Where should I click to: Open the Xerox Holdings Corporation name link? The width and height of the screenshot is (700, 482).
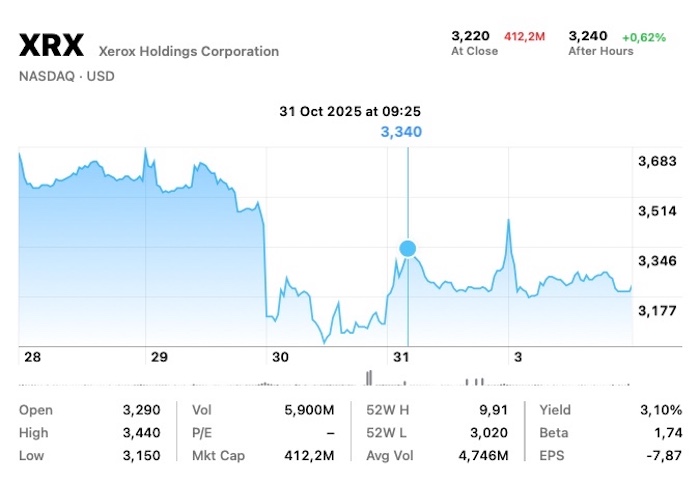[x=189, y=51]
